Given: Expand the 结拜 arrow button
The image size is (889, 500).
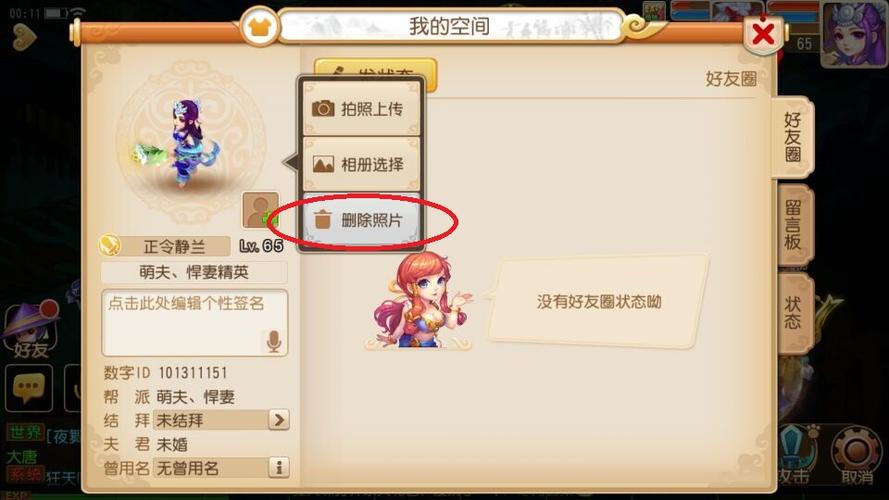Looking at the screenshot, I should (x=278, y=420).
